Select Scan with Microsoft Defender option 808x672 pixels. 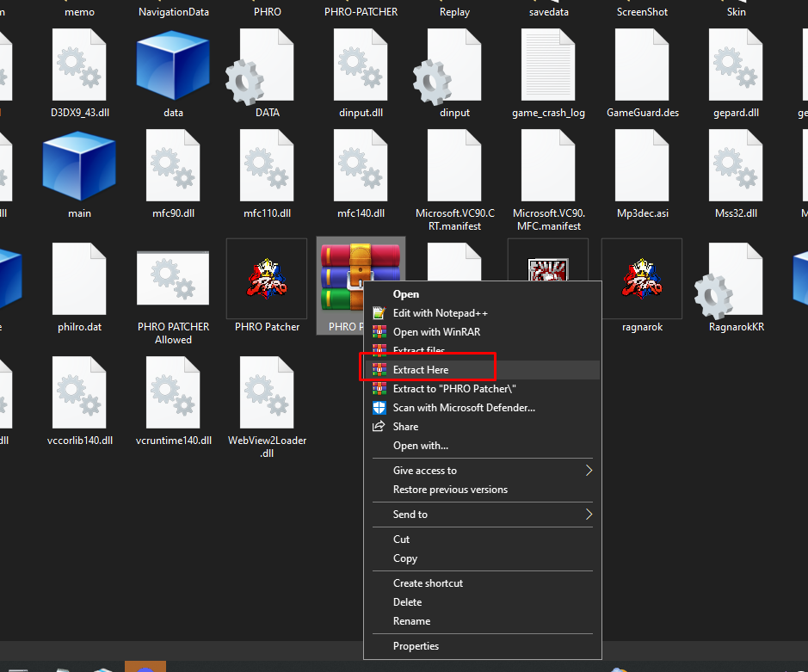[464, 408]
